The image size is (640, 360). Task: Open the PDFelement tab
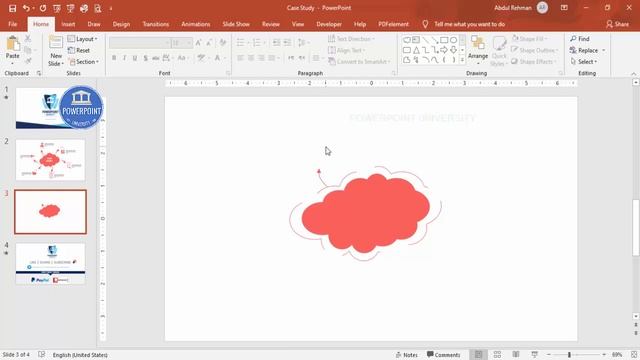point(393,24)
